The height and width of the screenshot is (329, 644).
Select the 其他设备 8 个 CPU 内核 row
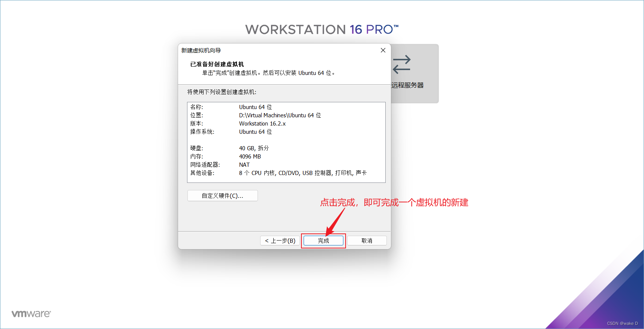point(279,173)
